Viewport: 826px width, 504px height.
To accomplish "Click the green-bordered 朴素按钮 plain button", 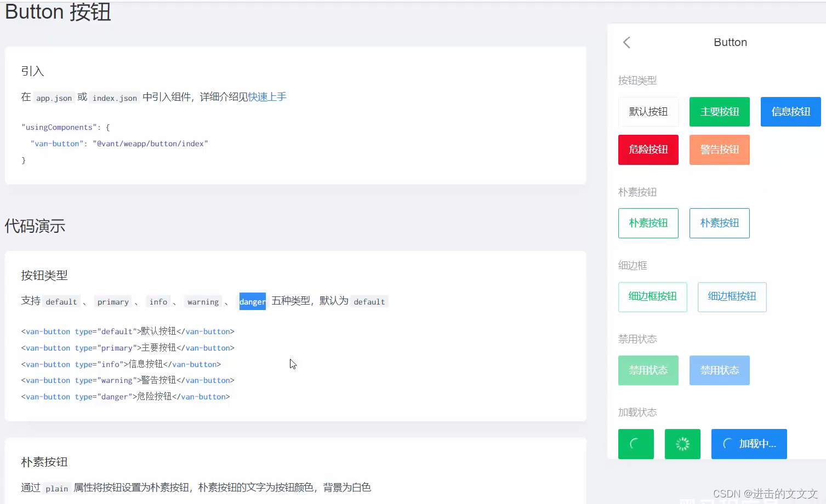I will point(648,223).
